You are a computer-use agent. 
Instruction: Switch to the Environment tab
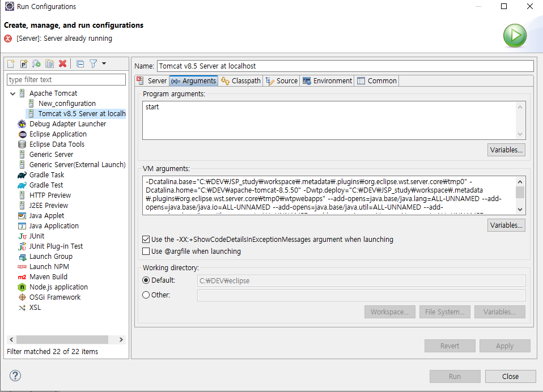[327, 81]
